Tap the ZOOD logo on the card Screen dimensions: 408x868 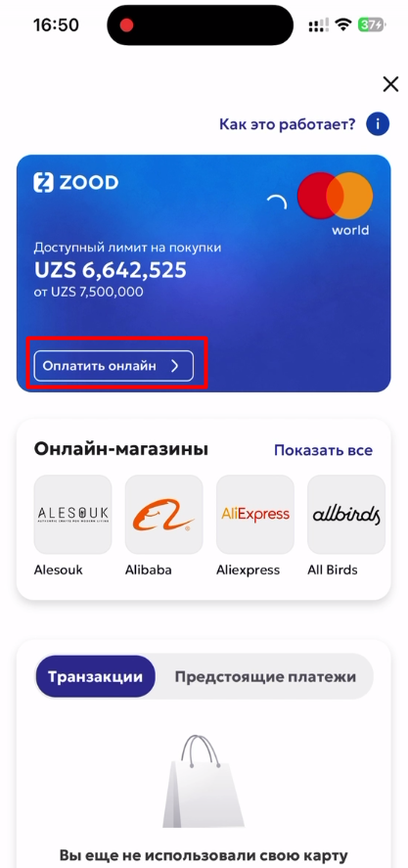pyautogui.click(x=75, y=183)
